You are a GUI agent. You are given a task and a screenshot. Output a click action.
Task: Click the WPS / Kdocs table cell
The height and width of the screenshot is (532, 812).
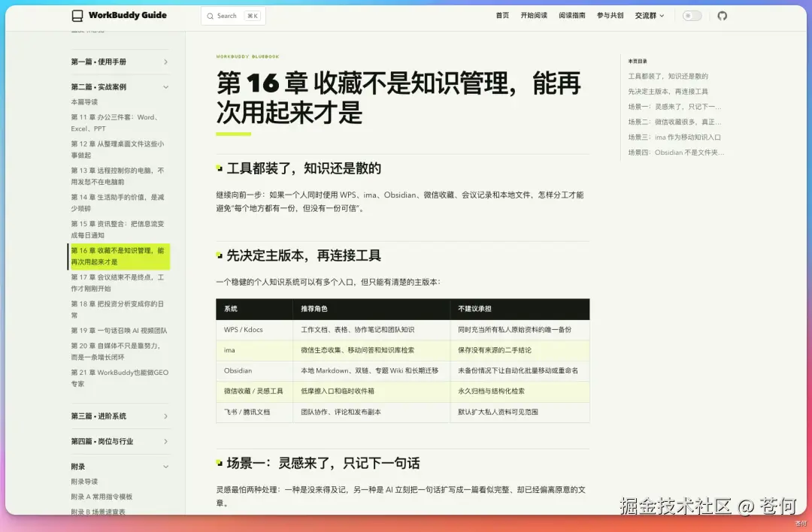(255, 330)
